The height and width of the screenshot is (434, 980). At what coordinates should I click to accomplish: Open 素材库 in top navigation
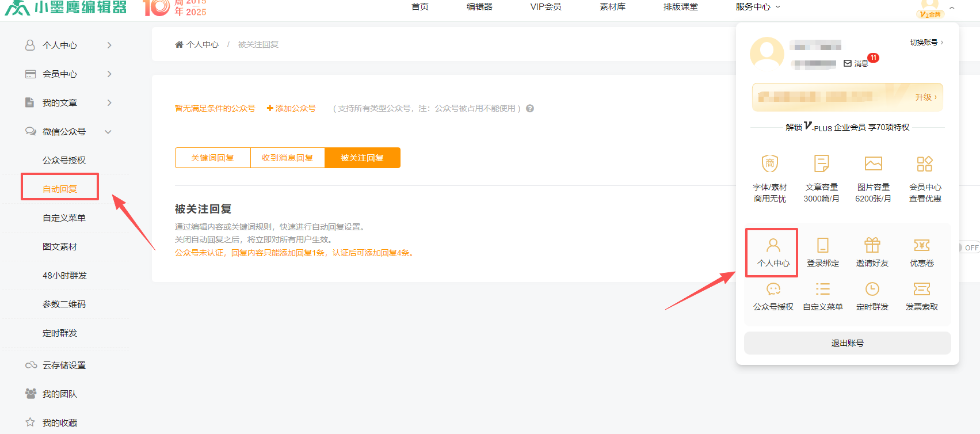coord(612,6)
